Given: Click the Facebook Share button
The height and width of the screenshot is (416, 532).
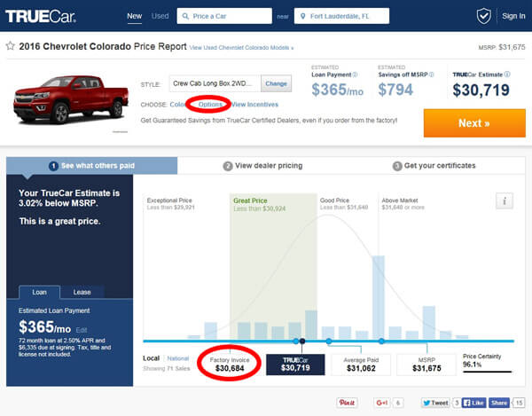Looking at the screenshot, I should tap(499, 403).
